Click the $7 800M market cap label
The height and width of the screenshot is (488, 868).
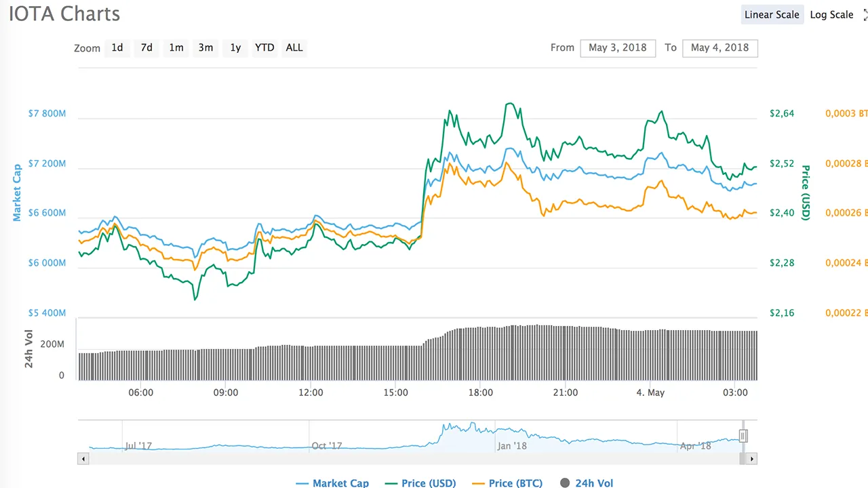coord(47,113)
